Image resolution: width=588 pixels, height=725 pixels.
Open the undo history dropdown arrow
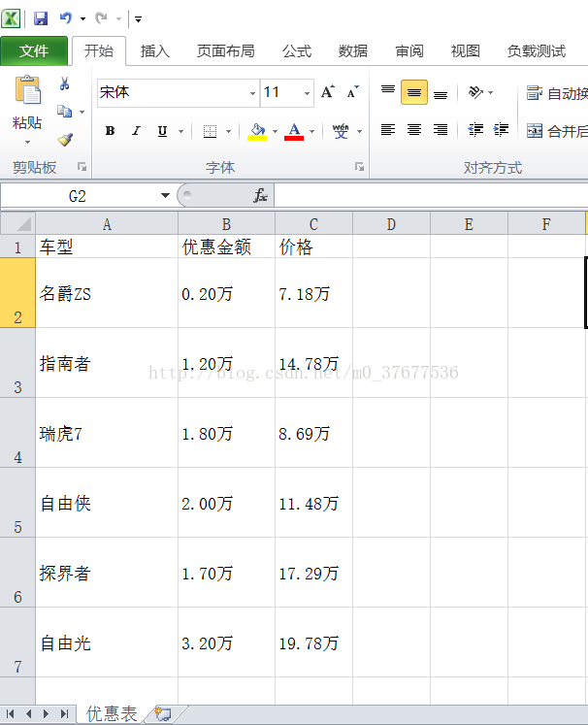[x=82, y=19]
